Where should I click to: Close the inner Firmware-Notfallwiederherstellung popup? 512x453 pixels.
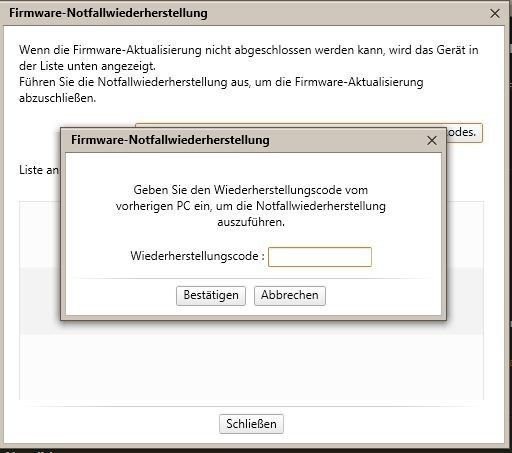tap(432, 140)
